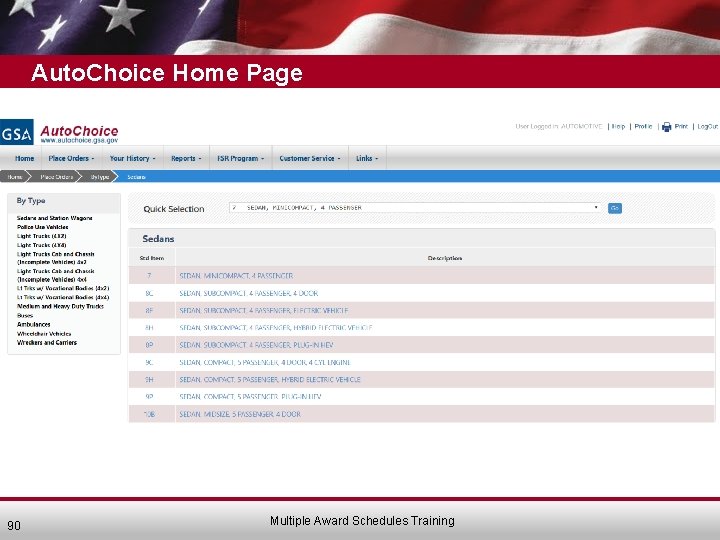Open Sedan, Compact, 4 Door, 4 Cyl Engine
The width and height of the screenshot is (720, 540).
pyautogui.click(x=265, y=362)
